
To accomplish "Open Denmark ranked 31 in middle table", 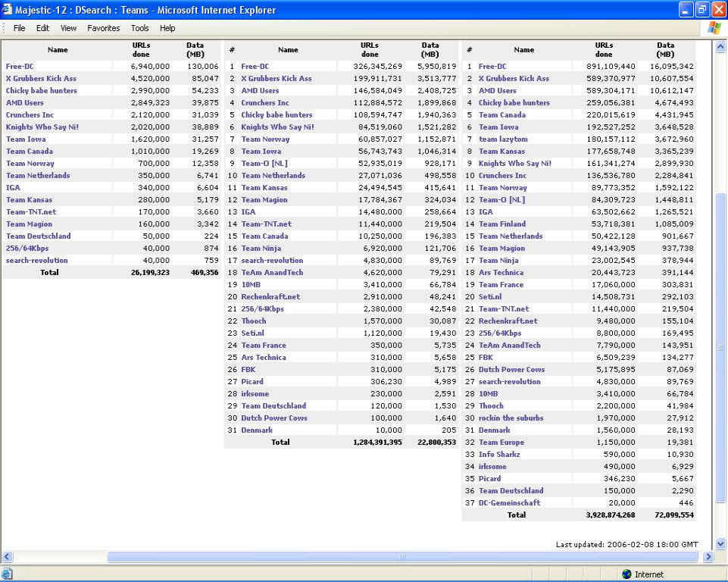I will point(257,430).
